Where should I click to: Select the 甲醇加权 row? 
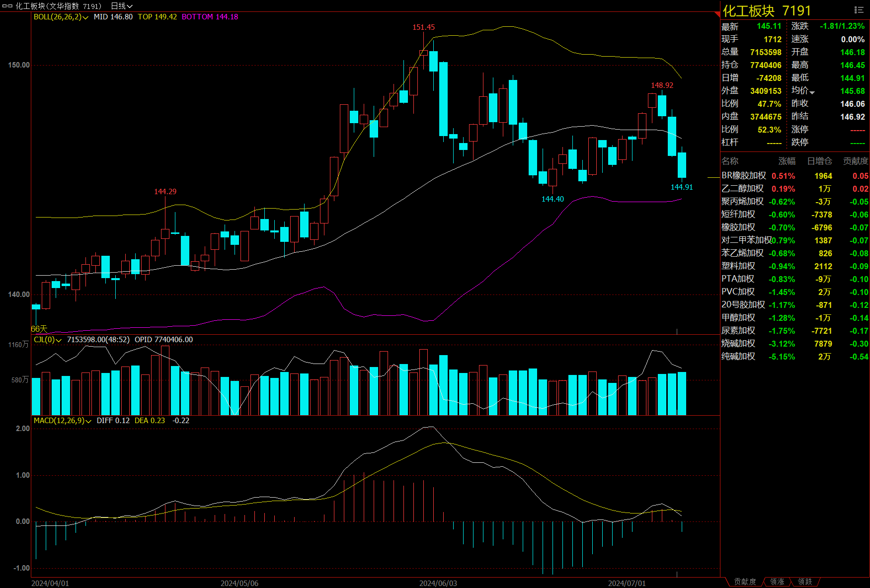coord(795,318)
